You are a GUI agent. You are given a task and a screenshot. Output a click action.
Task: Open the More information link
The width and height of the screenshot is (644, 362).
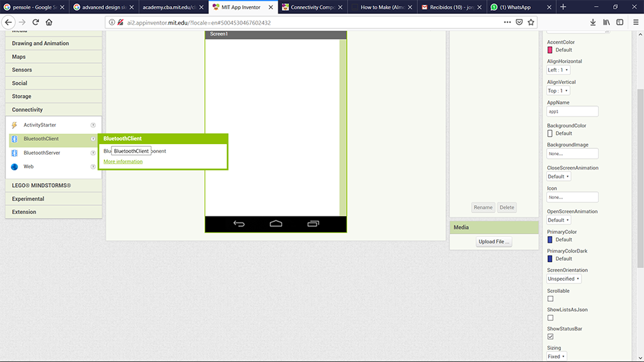click(x=123, y=162)
